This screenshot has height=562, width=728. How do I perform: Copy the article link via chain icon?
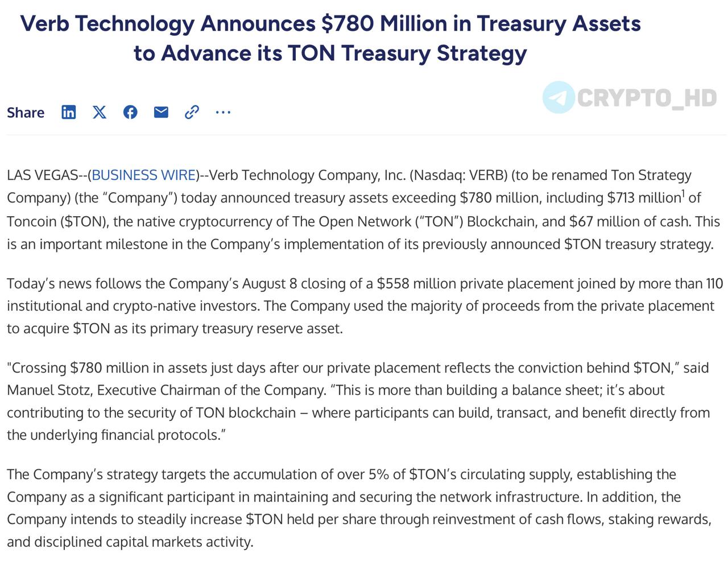192,112
